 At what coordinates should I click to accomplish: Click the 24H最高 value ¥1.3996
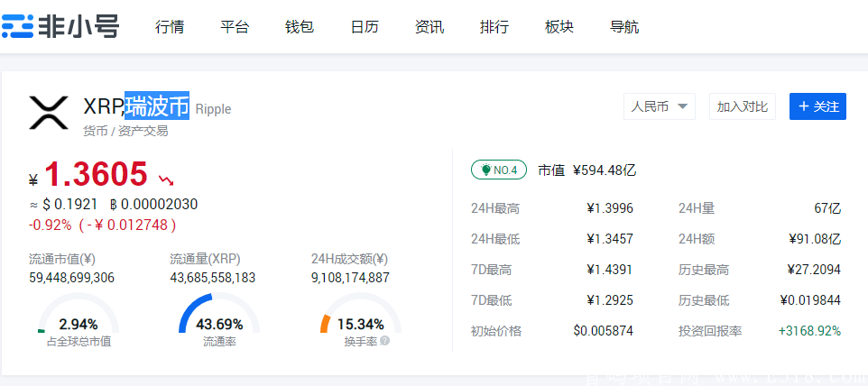pyautogui.click(x=610, y=208)
